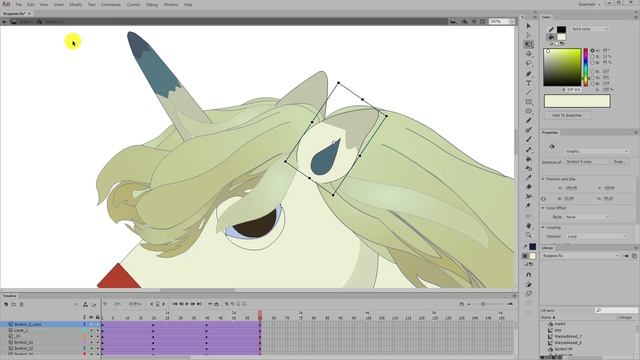640x360 pixels.
Task: Select the Zoom magnifier tool
Action: [529, 235]
